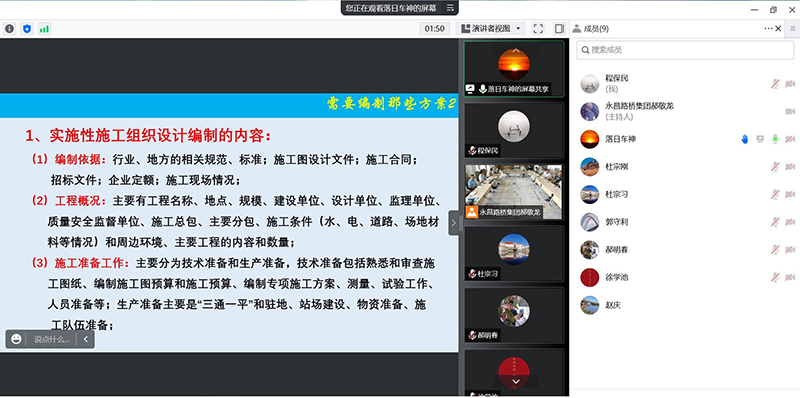Toggle the side panel layout icon
800x398 pixels.
pyautogui.click(x=560, y=29)
